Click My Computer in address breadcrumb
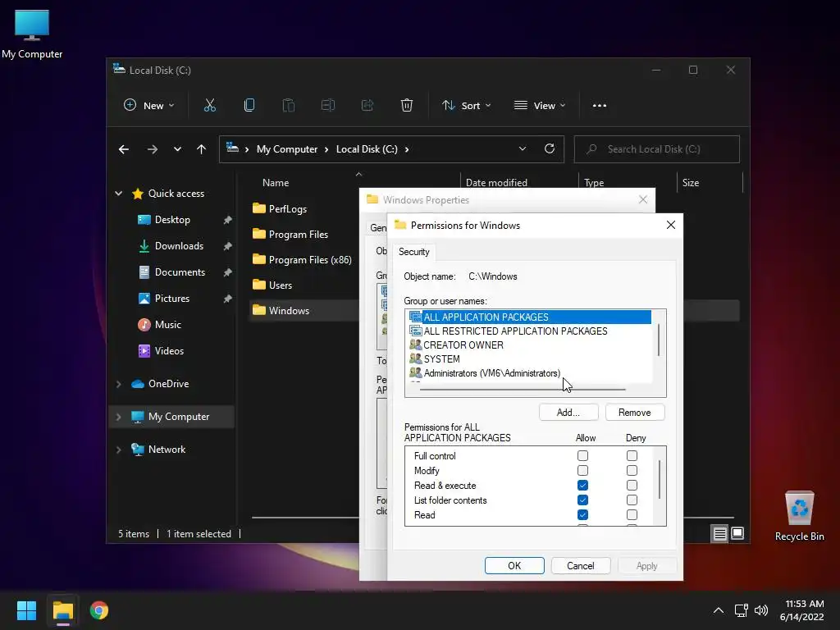840x630 pixels. (286, 149)
